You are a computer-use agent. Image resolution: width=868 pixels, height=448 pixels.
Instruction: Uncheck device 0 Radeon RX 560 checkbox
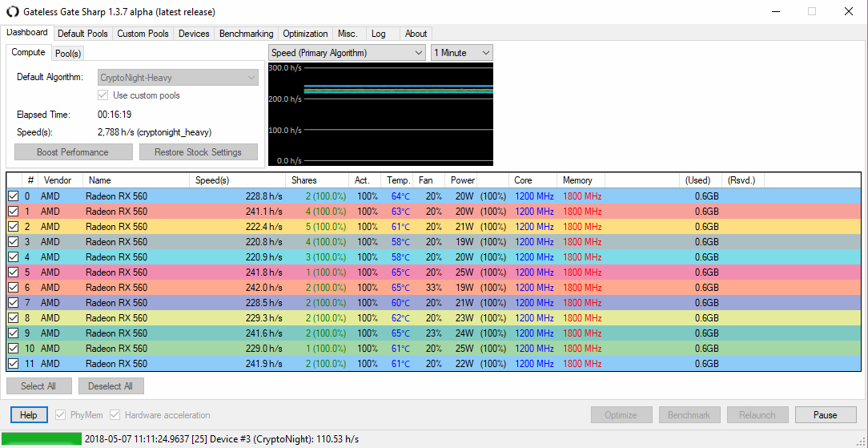14,196
